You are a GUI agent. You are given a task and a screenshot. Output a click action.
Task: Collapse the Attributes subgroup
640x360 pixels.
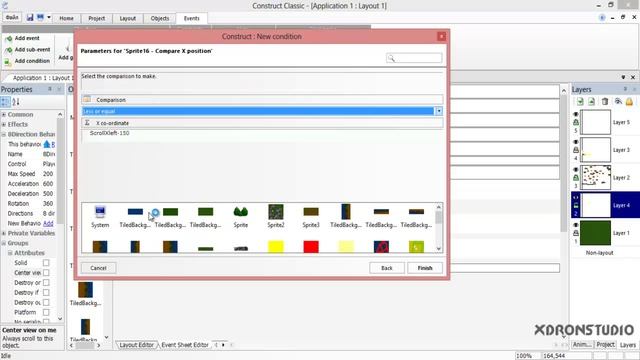(x=10, y=253)
